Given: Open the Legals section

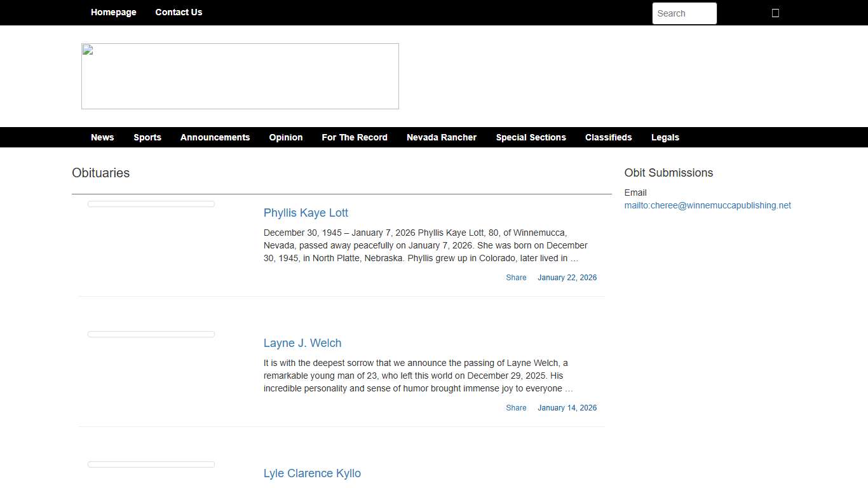Looking at the screenshot, I should (x=665, y=137).
